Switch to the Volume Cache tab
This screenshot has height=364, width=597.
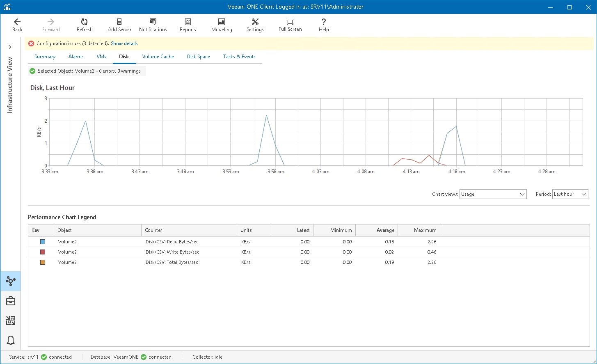tap(158, 57)
